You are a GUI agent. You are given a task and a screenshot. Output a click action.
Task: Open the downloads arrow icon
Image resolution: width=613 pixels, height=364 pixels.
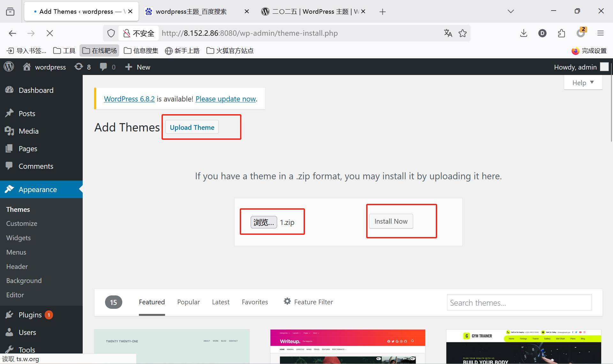click(524, 33)
